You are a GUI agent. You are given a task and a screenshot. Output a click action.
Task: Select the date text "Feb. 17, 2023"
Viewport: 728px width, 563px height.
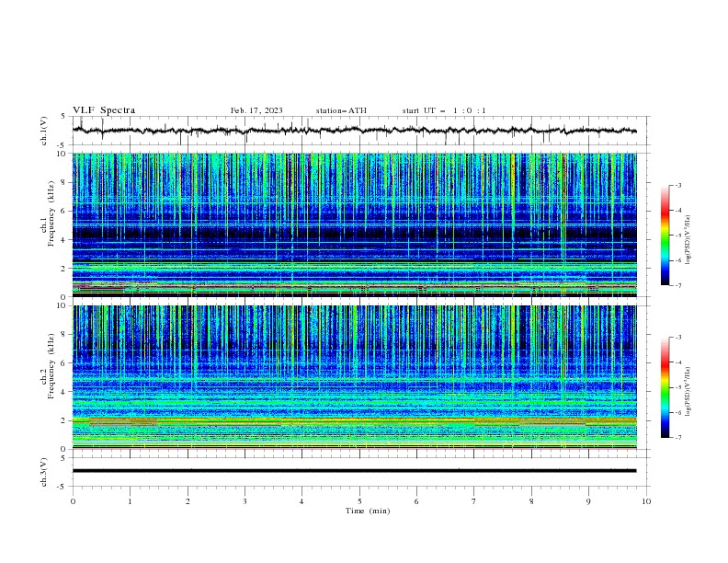click(x=256, y=110)
